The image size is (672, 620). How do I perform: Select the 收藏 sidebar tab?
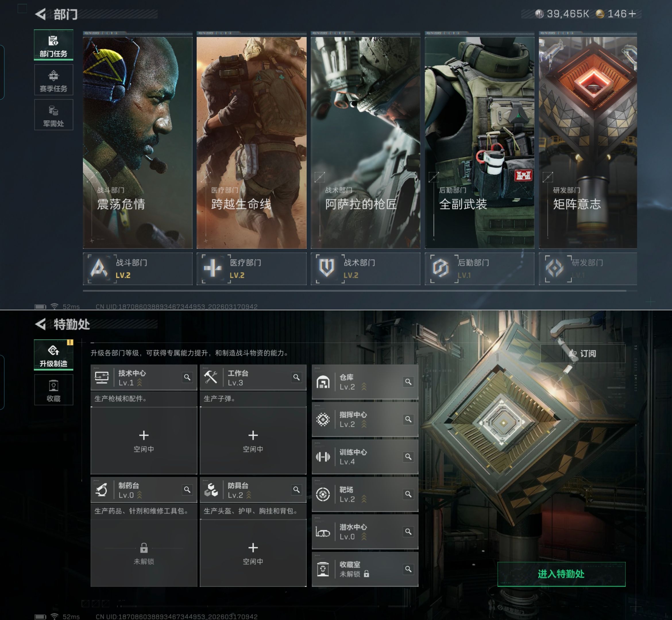53,390
